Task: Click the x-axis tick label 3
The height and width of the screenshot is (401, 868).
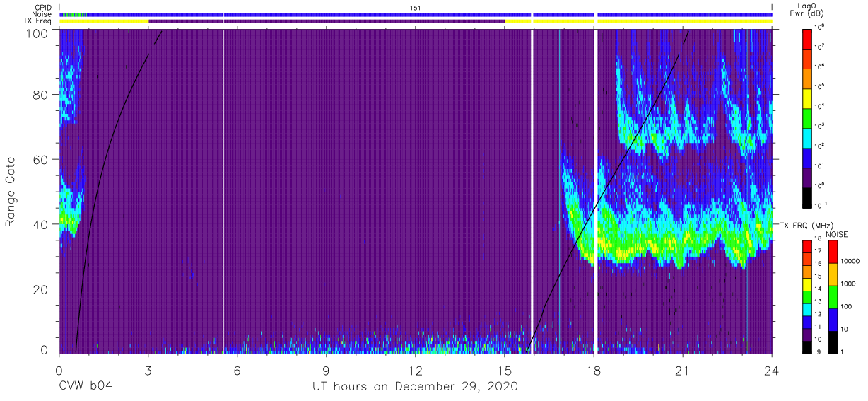Action: point(148,370)
